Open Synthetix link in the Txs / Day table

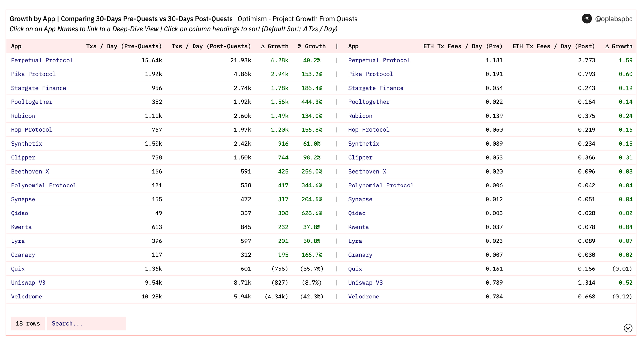pos(26,144)
